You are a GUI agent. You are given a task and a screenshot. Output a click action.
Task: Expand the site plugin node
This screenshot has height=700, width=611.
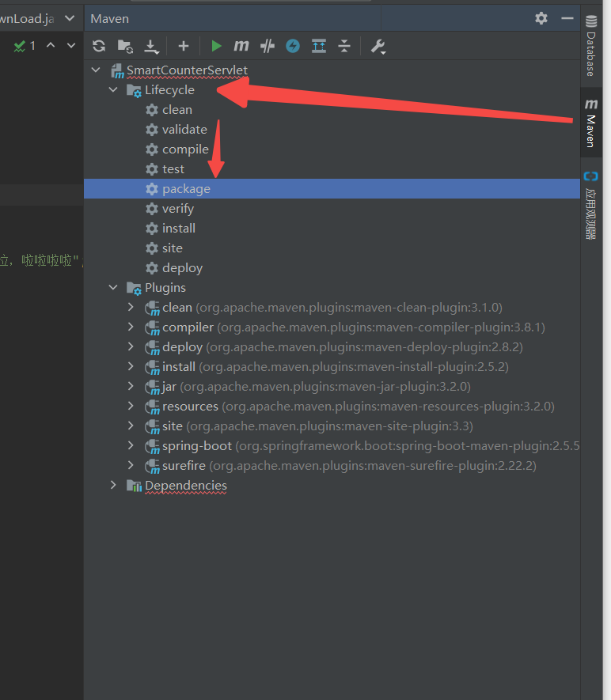[131, 426]
